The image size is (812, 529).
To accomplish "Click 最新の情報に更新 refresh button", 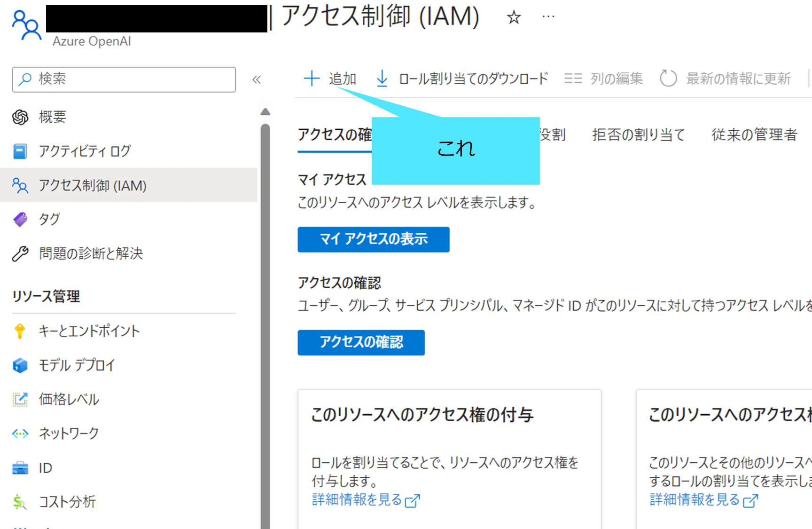I will point(726,79).
